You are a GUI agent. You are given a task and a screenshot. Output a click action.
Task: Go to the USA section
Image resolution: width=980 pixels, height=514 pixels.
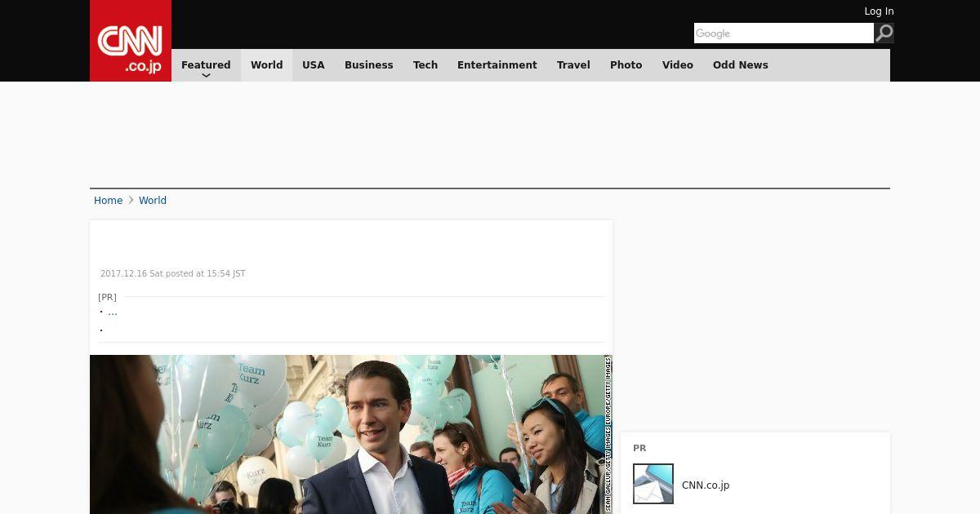pyautogui.click(x=314, y=65)
